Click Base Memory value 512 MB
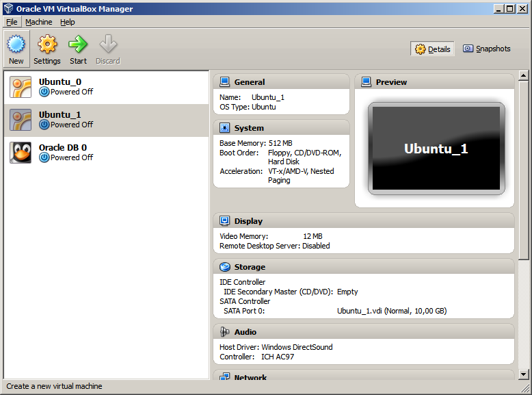Image resolution: width=532 pixels, height=395 pixels. tap(280, 143)
